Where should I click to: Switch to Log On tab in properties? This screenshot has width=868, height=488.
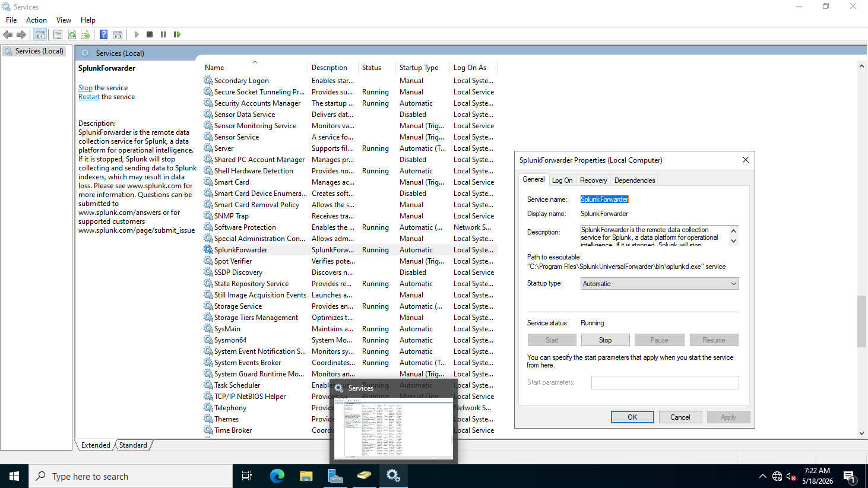(562, 180)
